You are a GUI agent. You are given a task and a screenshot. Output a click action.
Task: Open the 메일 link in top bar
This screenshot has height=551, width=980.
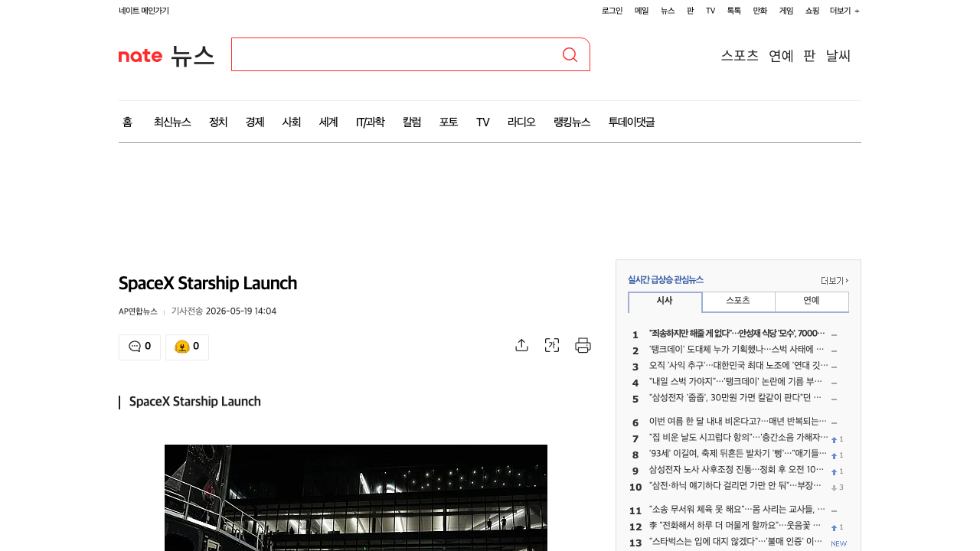642,11
